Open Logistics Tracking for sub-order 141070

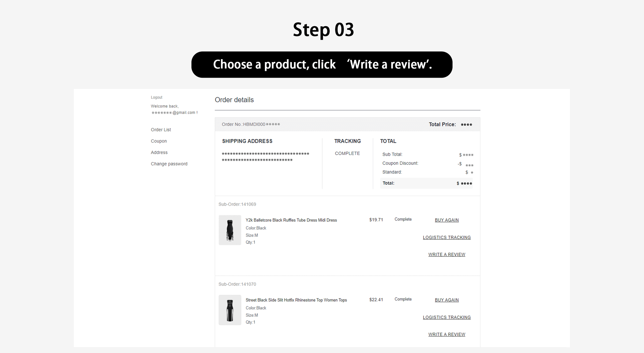point(447,317)
